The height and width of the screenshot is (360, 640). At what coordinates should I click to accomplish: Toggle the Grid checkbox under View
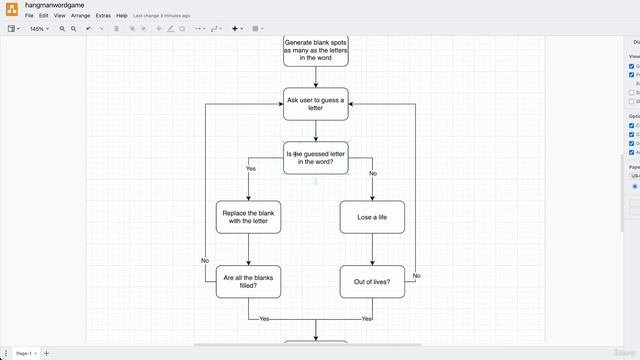(631, 66)
